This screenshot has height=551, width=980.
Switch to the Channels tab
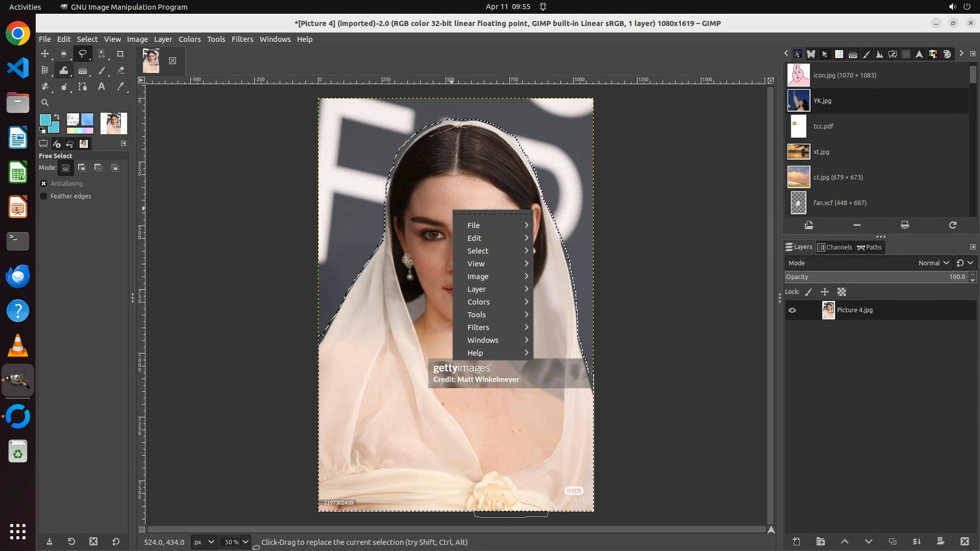tap(835, 247)
